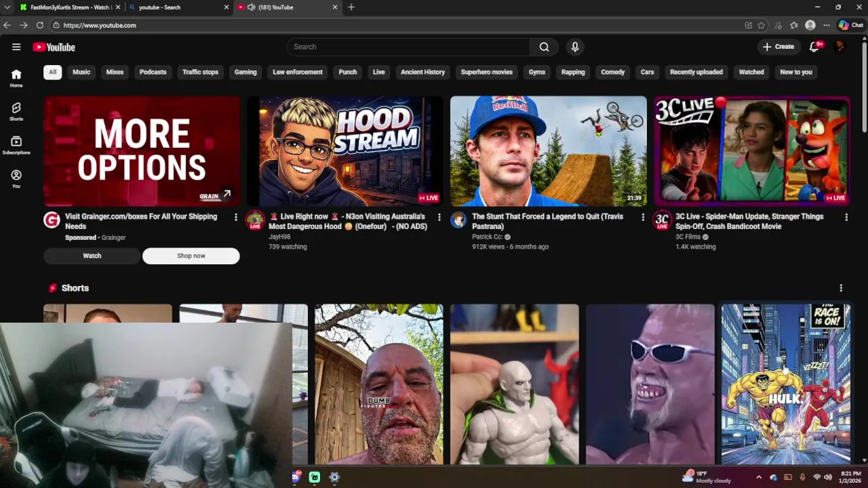This screenshot has width=868, height=488.
Task: Open the More Options Grainger ad thumbnail
Action: coord(141,151)
